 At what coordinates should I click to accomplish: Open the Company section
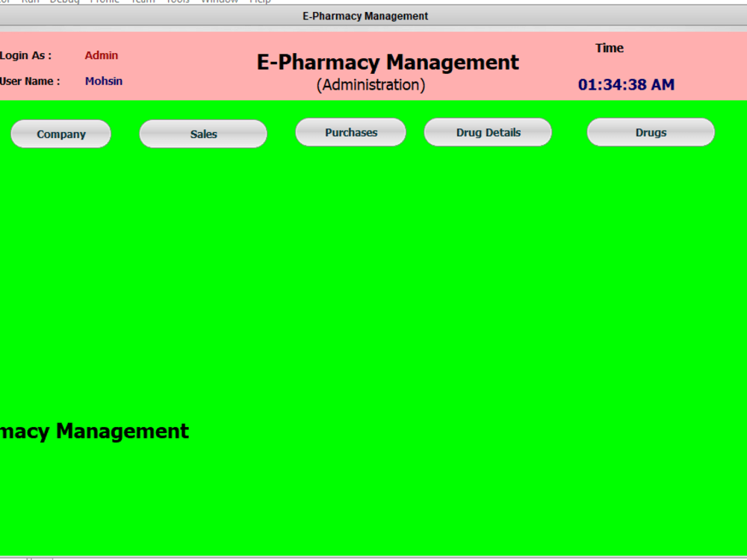[x=61, y=134]
